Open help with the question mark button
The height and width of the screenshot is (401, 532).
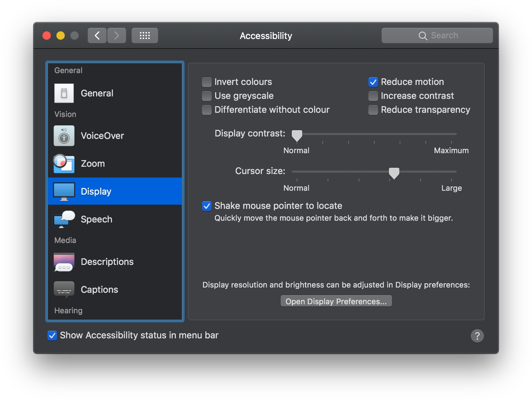(477, 336)
